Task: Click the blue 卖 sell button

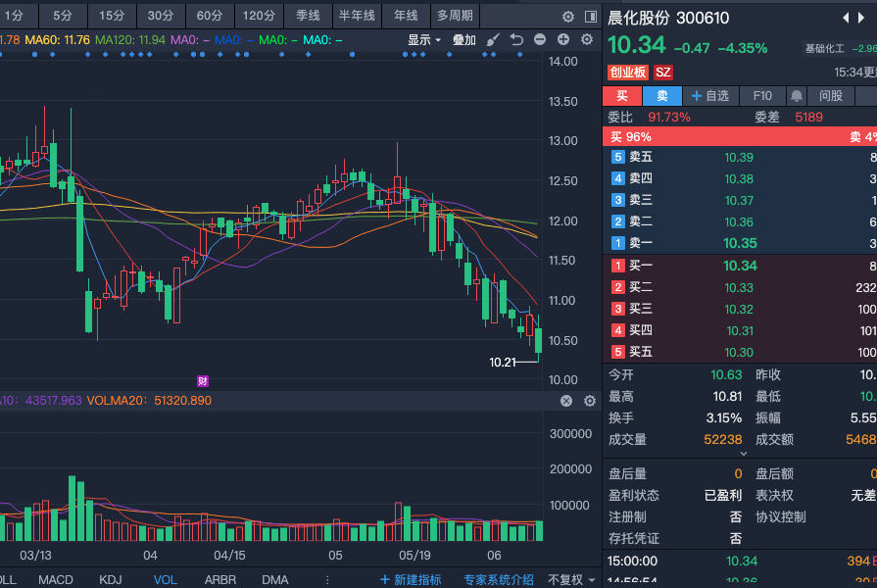Action: point(662,96)
